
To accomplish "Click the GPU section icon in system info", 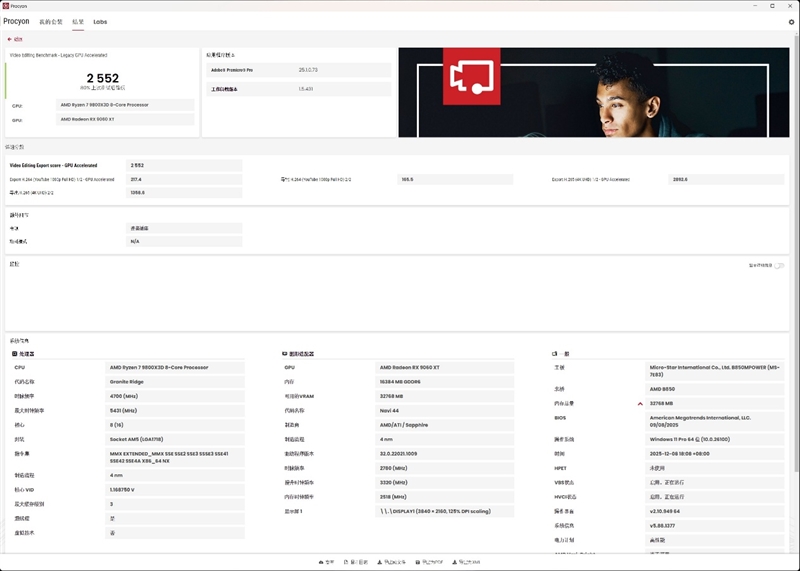I will (x=285, y=354).
